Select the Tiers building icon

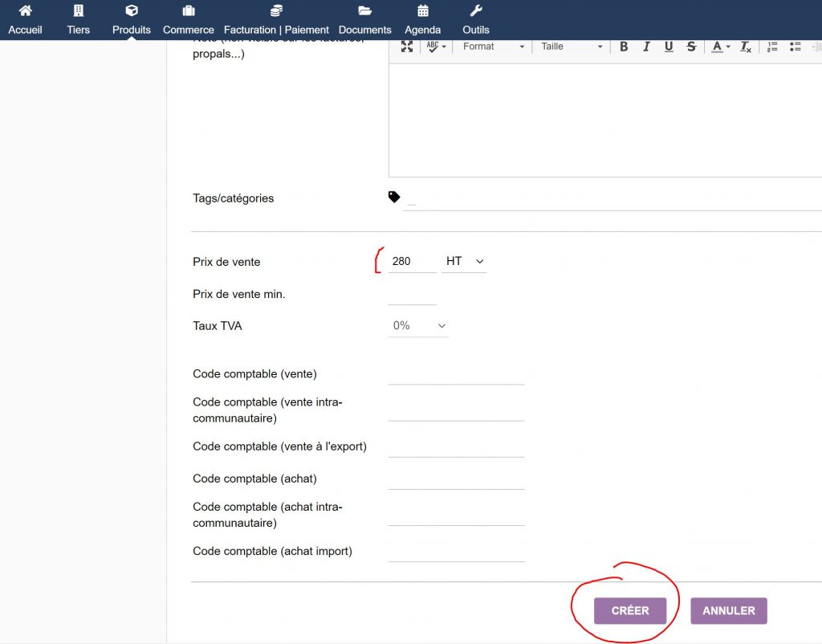pyautogui.click(x=78, y=13)
